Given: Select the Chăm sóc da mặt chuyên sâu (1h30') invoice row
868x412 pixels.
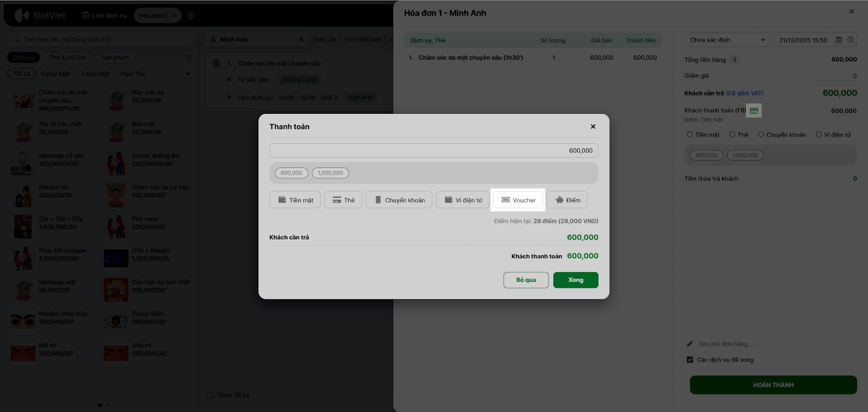Looking at the screenshot, I should point(533,57).
